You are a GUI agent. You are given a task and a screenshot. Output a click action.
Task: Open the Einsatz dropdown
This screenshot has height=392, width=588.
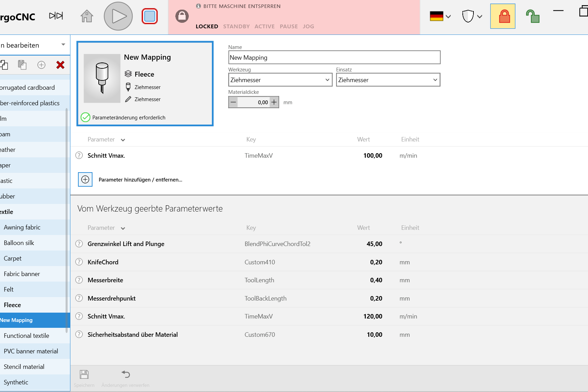(x=388, y=80)
